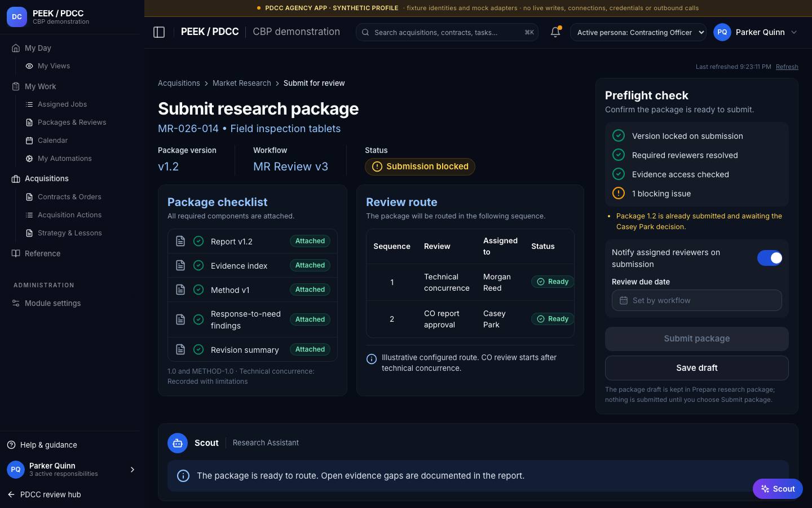Viewport: 812px width, 508px height.
Task: Click the search magnifier icon
Action: (x=365, y=32)
